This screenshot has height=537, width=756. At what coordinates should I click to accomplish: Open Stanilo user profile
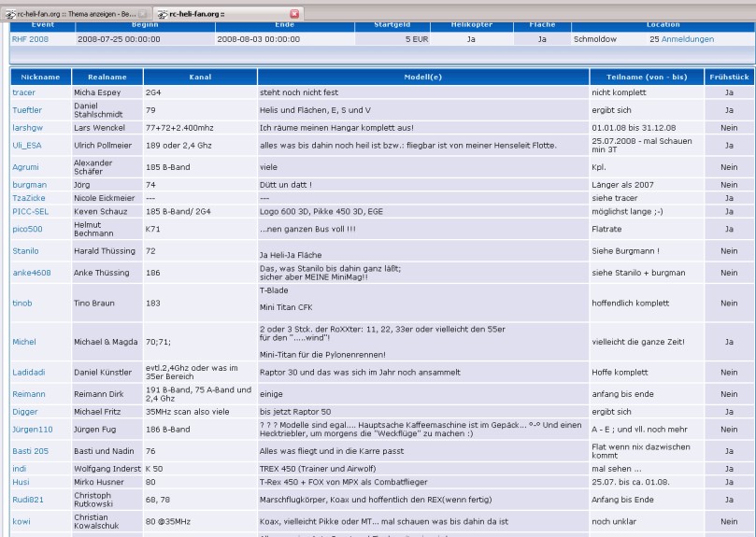click(x=25, y=250)
